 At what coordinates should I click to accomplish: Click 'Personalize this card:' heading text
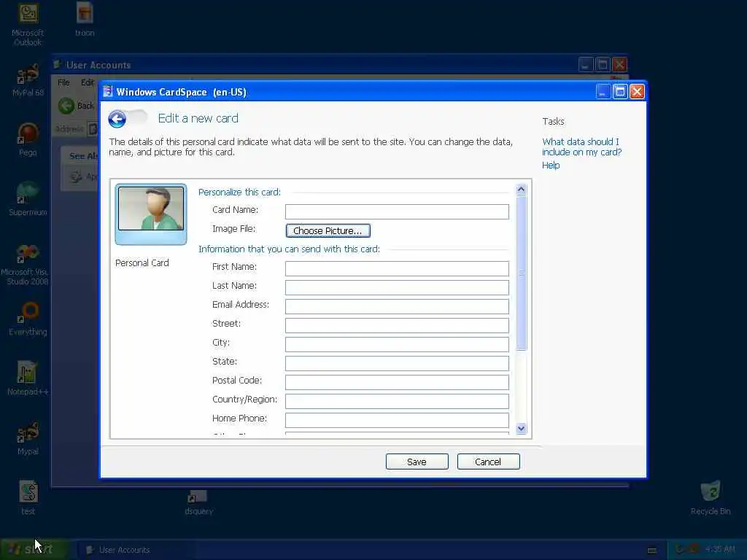click(x=239, y=192)
